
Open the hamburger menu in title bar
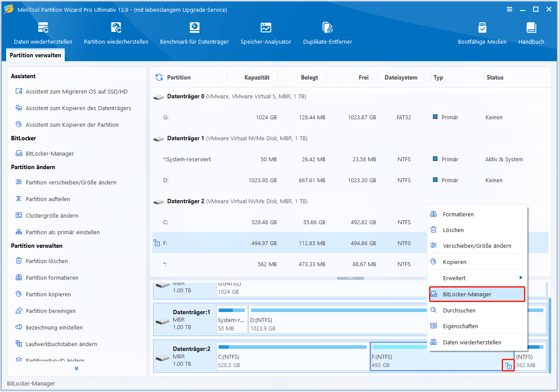click(x=510, y=9)
